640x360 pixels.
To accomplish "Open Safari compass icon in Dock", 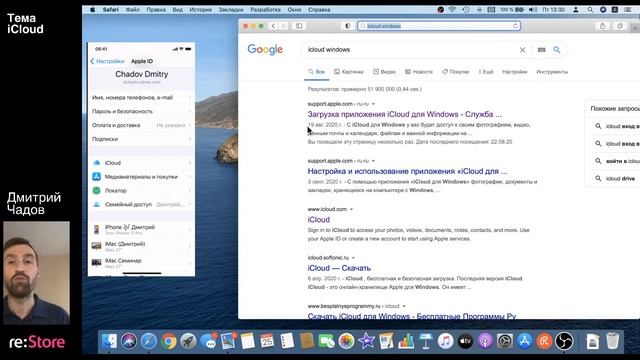I will [149, 341].
